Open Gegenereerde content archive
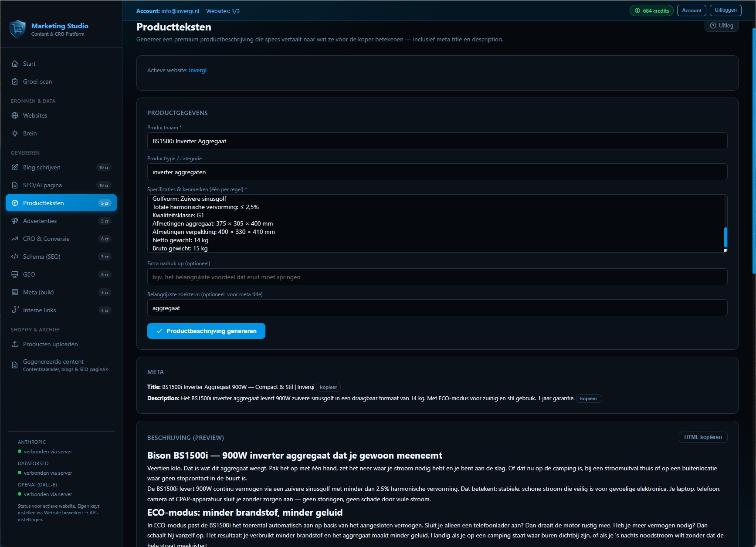Image resolution: width=756 pixels, height=547 pixels. [61, 365]
